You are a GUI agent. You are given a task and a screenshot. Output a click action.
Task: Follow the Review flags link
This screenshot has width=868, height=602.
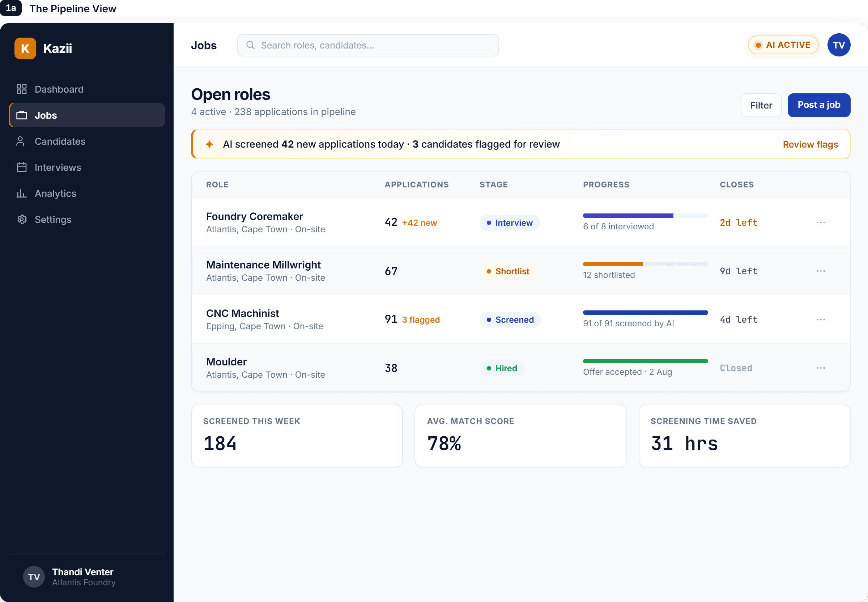tap(810, 144)
